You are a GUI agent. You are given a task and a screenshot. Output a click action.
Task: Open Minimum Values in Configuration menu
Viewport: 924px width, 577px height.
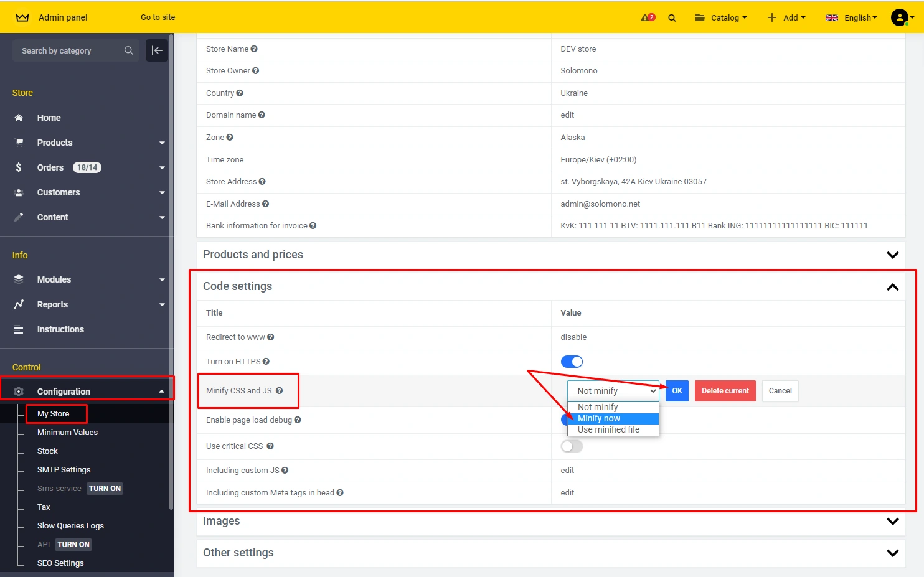pos(67,433)
